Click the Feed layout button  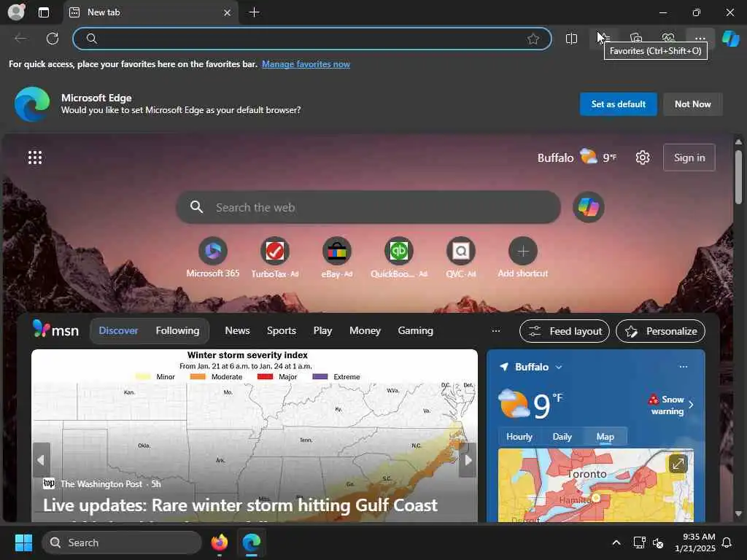(x=565, y=331)
